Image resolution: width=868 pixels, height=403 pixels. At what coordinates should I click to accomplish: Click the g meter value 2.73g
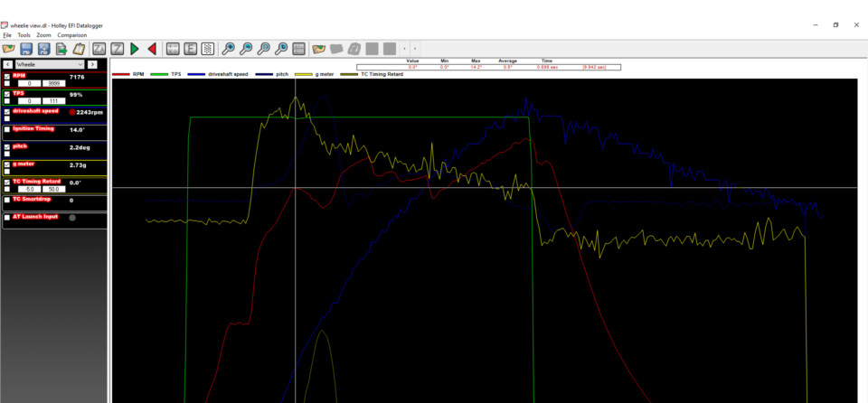pyautogui.click(x=77, y=165)
